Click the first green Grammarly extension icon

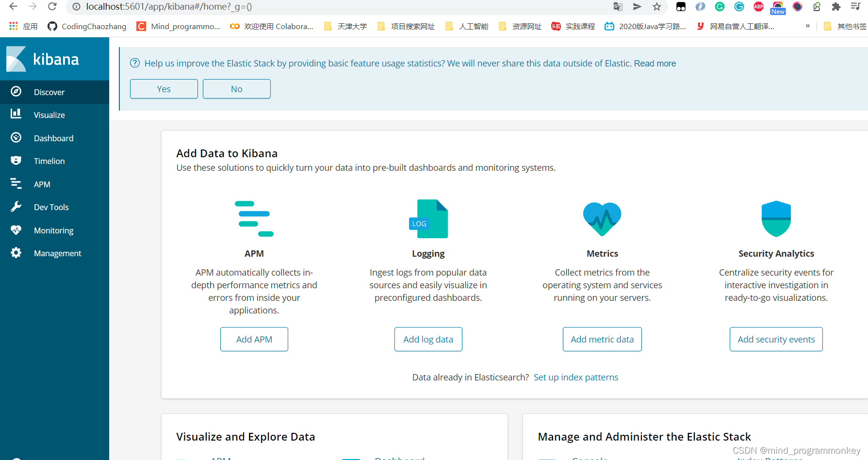(720, 6)
